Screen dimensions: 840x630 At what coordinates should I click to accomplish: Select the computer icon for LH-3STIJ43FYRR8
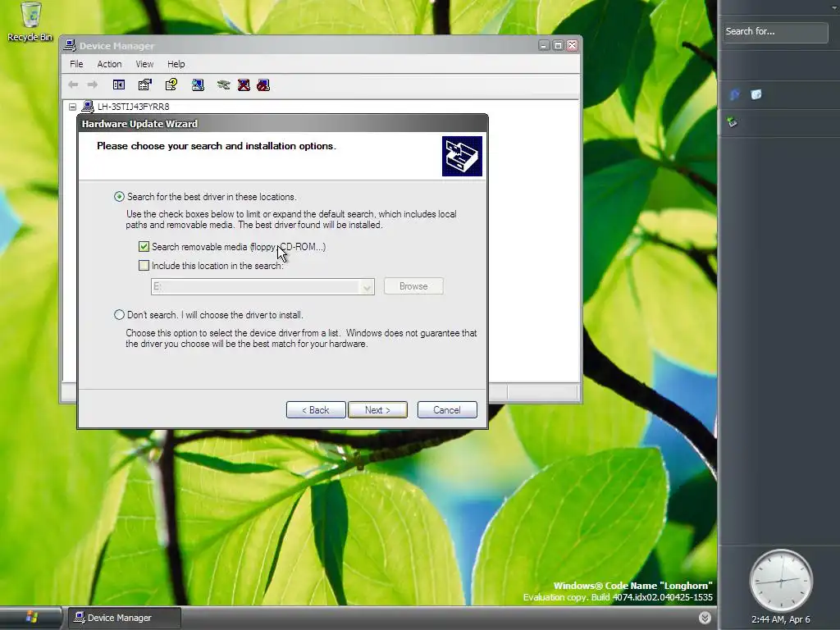click(88, 107)
